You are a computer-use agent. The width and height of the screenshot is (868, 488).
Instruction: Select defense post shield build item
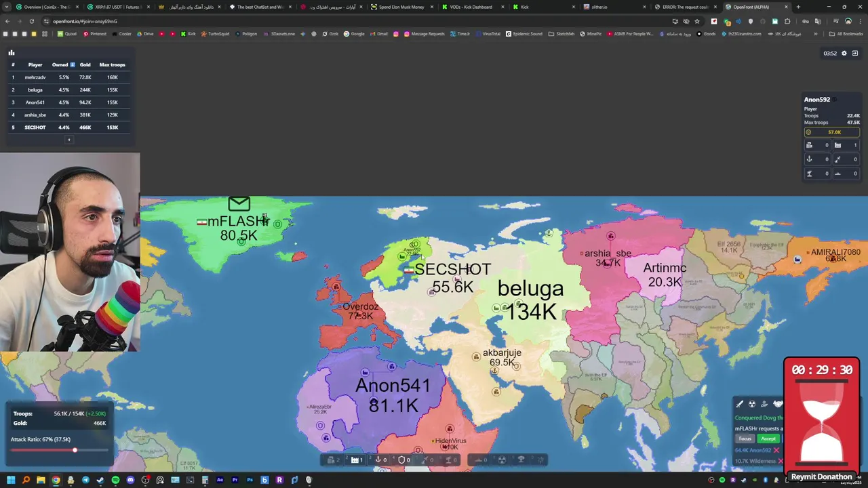[402, 460]
